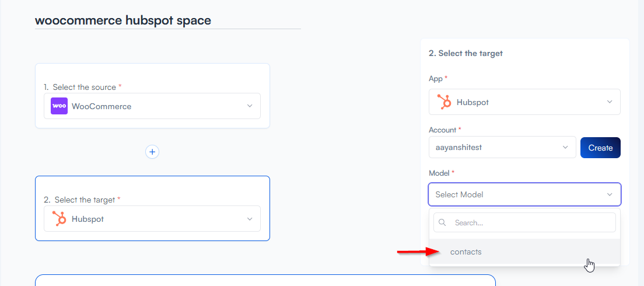Select the aayanshitest account value

point(459,148)
